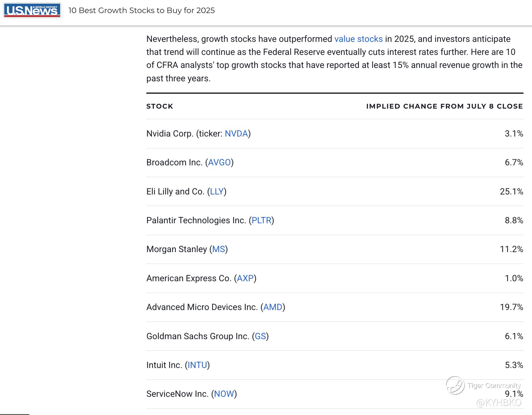Select the 'Palantir Technologies Inc.' company name
Viewport: 532px width, 415px height.
[196, 221]
